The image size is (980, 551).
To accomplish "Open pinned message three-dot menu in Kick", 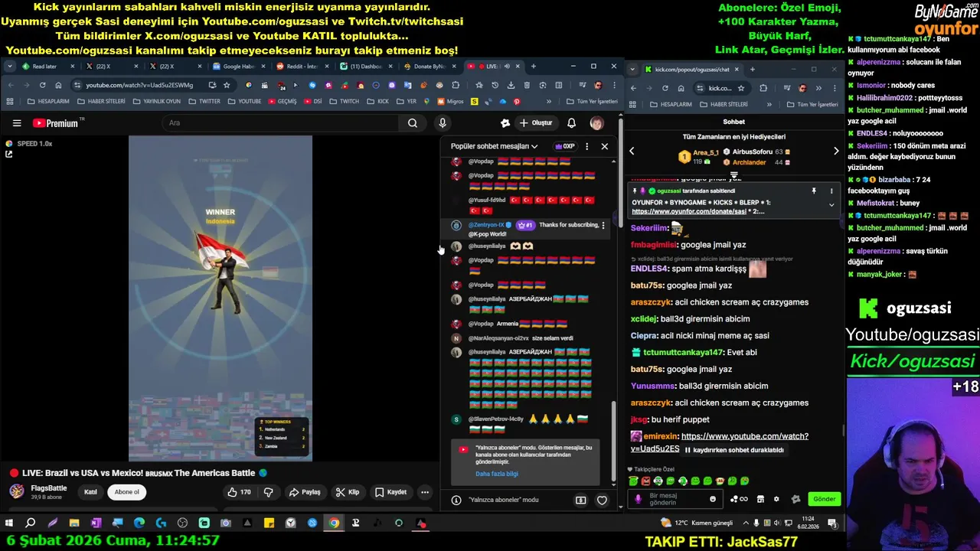I will pyautogui.click(x=831, y=191).
